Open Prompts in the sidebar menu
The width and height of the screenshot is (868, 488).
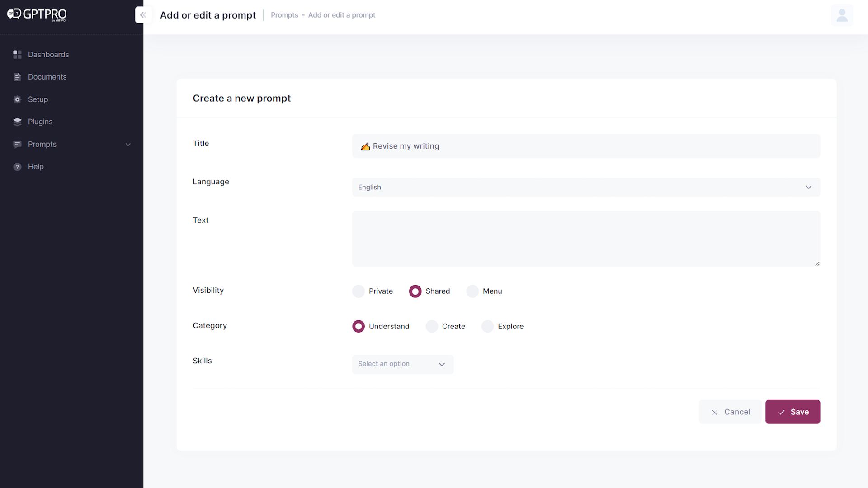pos(42,145)
